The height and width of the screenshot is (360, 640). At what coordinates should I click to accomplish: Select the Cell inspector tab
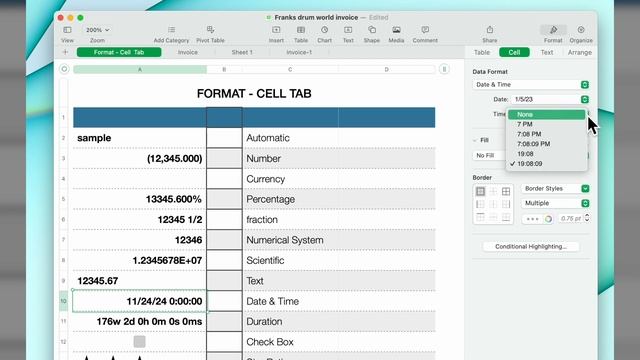pyautogui.click(x=514, y=52)
